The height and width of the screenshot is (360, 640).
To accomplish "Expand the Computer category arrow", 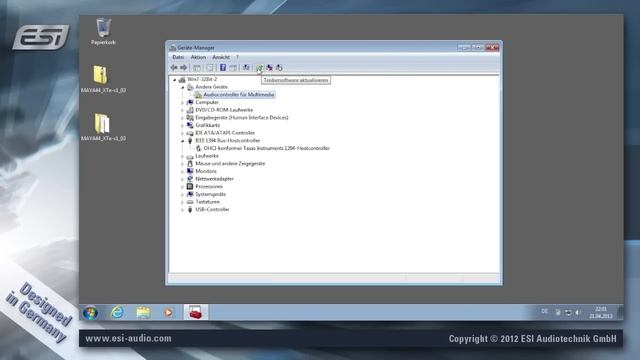I will point(182,102).
